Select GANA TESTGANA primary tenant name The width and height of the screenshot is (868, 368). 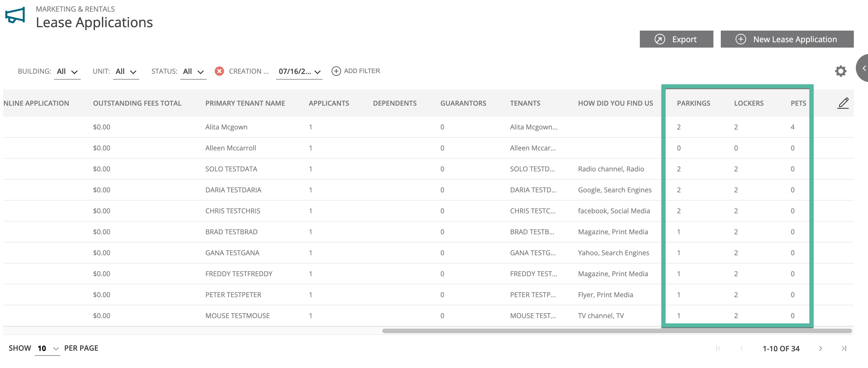[x=232, y=253]
